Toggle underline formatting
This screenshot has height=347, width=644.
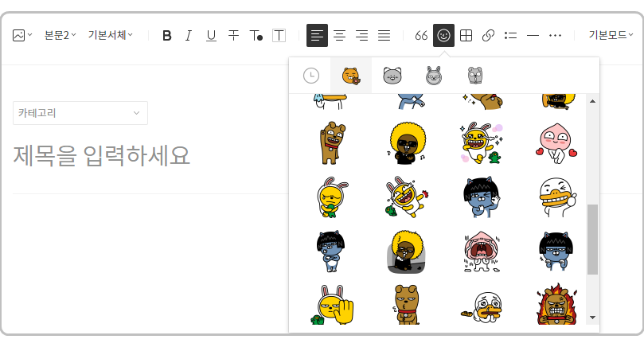pos(211,36)
